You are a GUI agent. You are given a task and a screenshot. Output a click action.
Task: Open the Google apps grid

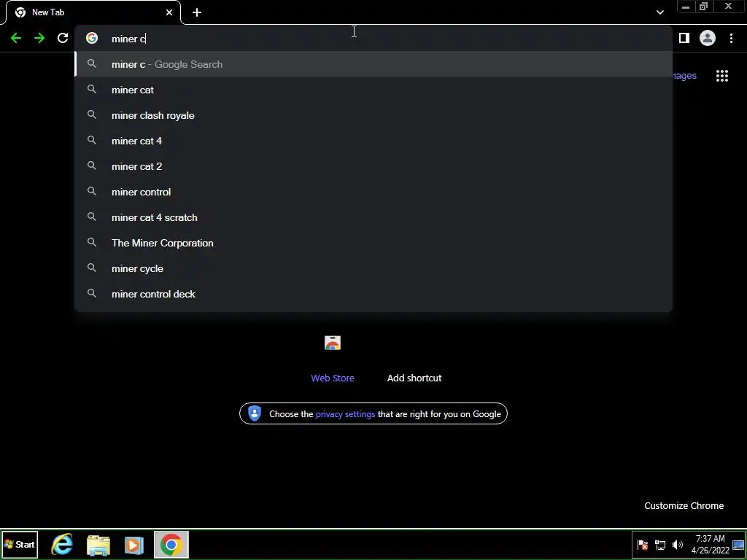(x=722, y=76)
